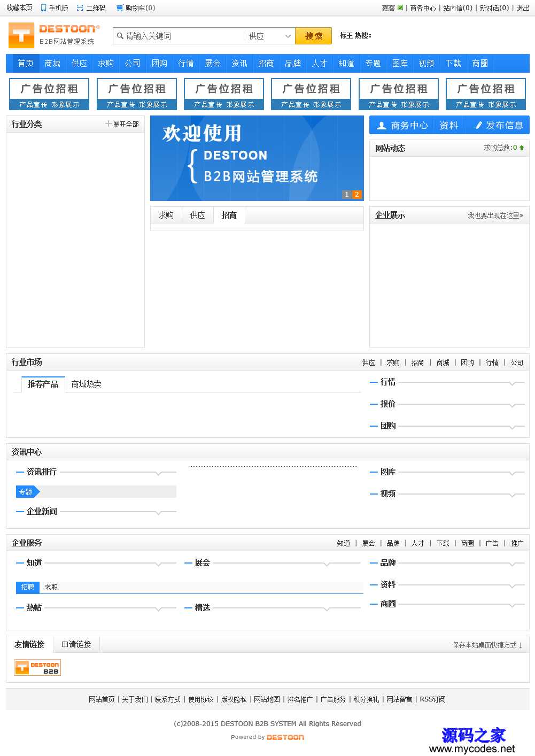The width and height of the screenshot is (535, 756).
Task: Go to banner slide 2
Action: coord(357,195)
